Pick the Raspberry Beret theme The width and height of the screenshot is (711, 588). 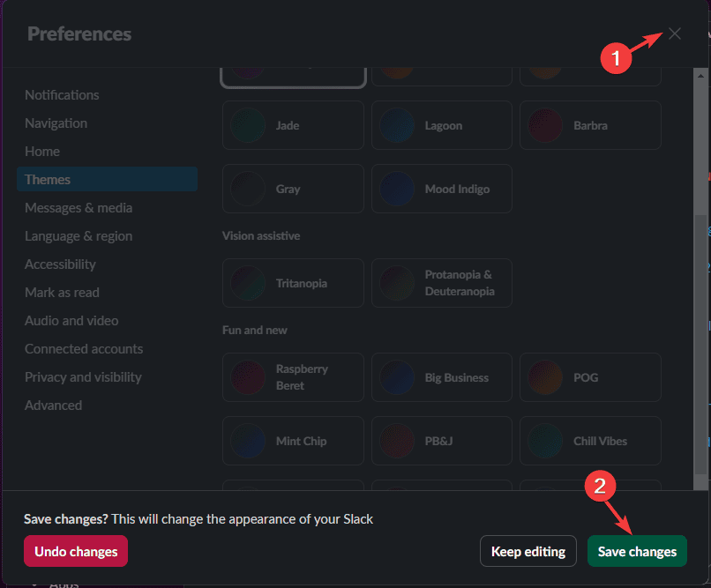click(293, 377)
